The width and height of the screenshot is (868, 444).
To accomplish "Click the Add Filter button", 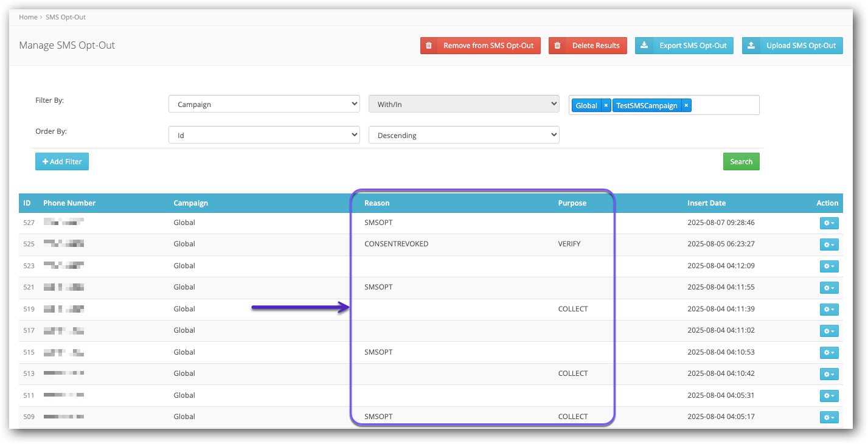I will [x=62, y=162].
